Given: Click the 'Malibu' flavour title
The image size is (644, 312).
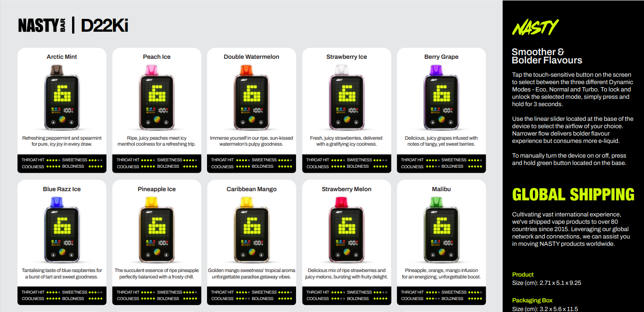Looking at the screenshot, I should click(x=441, y=189).
